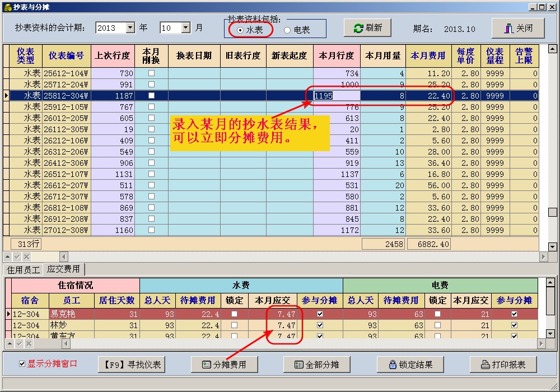Click the 本月行度 cell containing 1195

pos(336,96)
